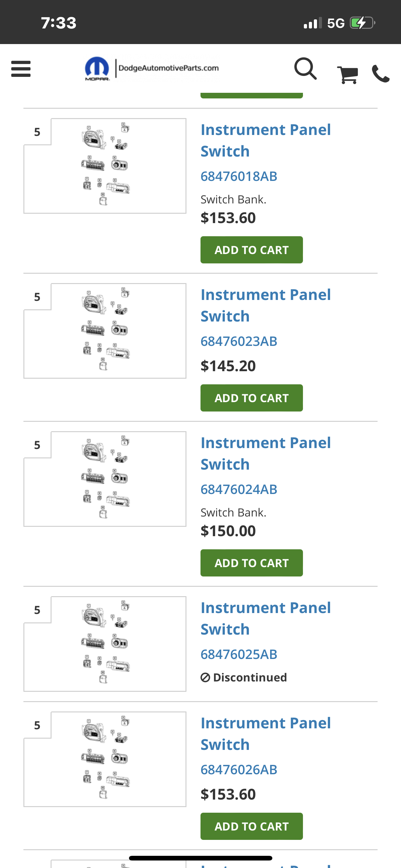Open discontinued part link 68476025AB
Screen dimensions: 401x868
click(x=239, y=654)
